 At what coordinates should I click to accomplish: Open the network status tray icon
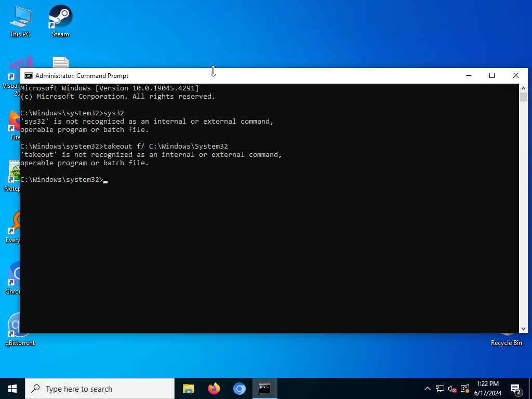[x=440, y=389]
